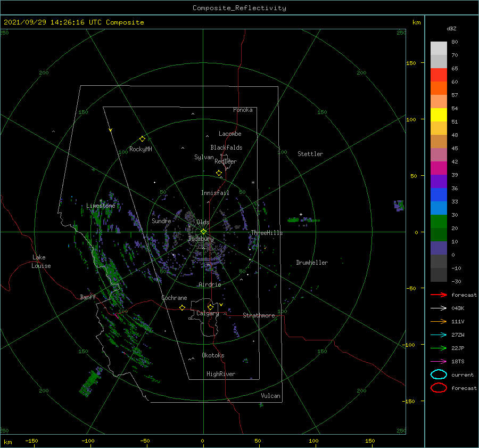
Task: Click the green echo cluster southwest near 200 ring
Action: pyautogui.click(x=90, y=382)
